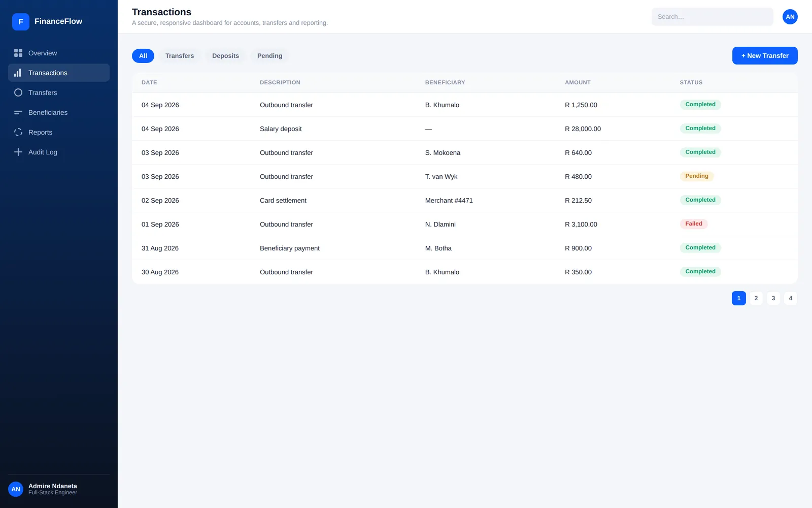Click the Completed badge for R 1,250.00
Screen dimensions: 812x508
click(x=700, y=105)
